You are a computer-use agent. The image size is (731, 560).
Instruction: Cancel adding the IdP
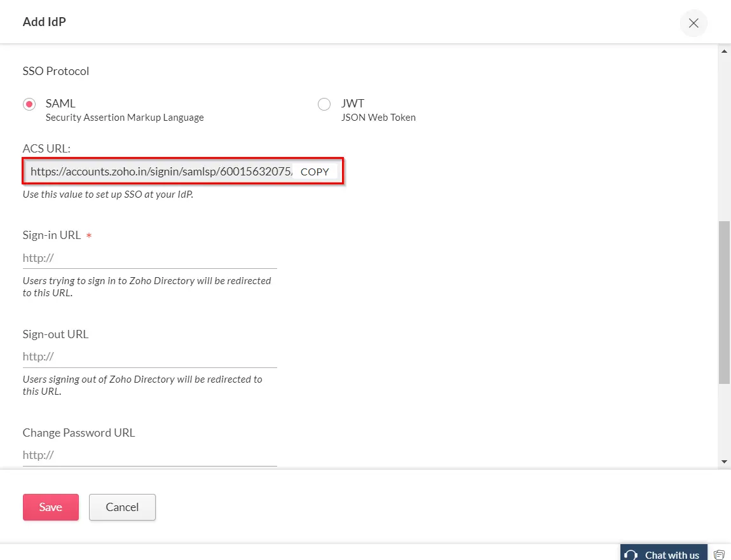122,507
